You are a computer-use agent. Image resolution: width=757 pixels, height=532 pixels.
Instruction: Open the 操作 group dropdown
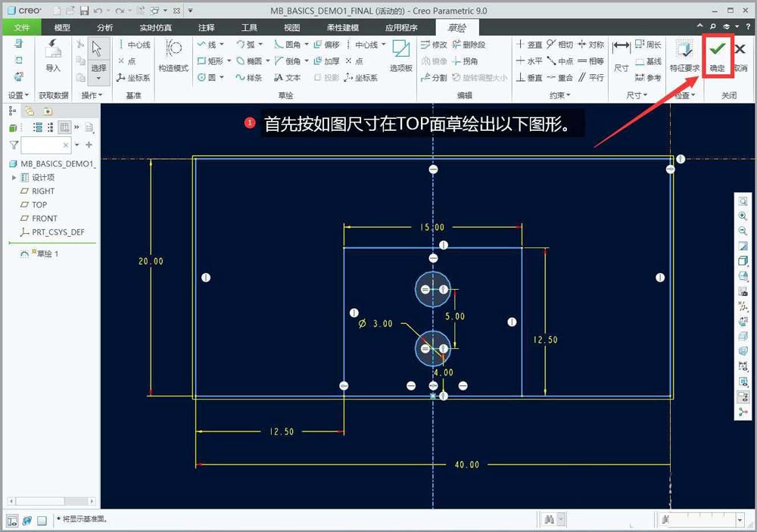pos(92,95)
